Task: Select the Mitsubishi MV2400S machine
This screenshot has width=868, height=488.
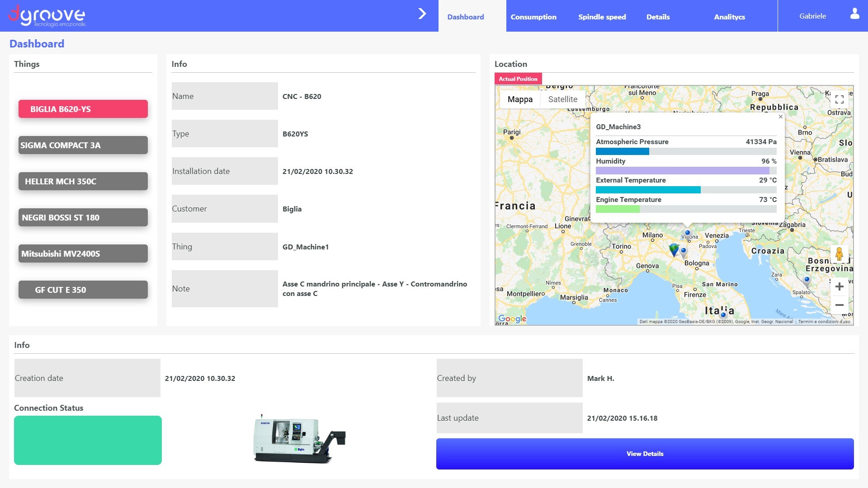Action: [x=83, y=253]
